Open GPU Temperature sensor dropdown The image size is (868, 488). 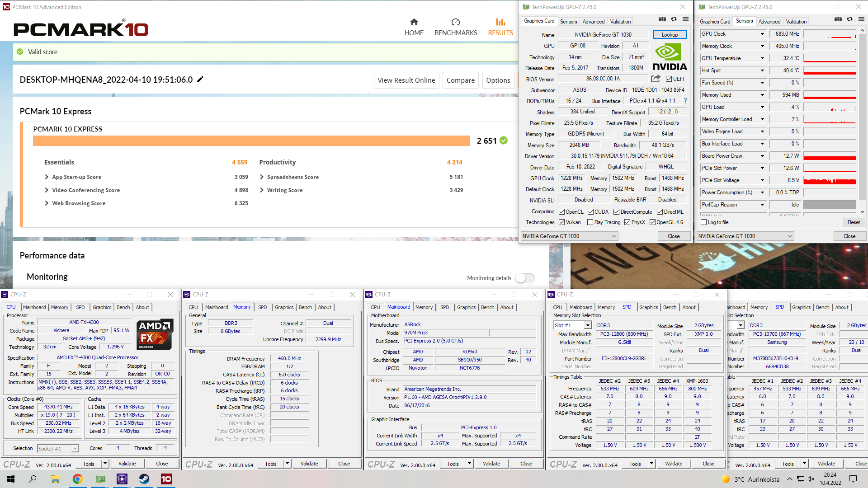tap(762, 58)
